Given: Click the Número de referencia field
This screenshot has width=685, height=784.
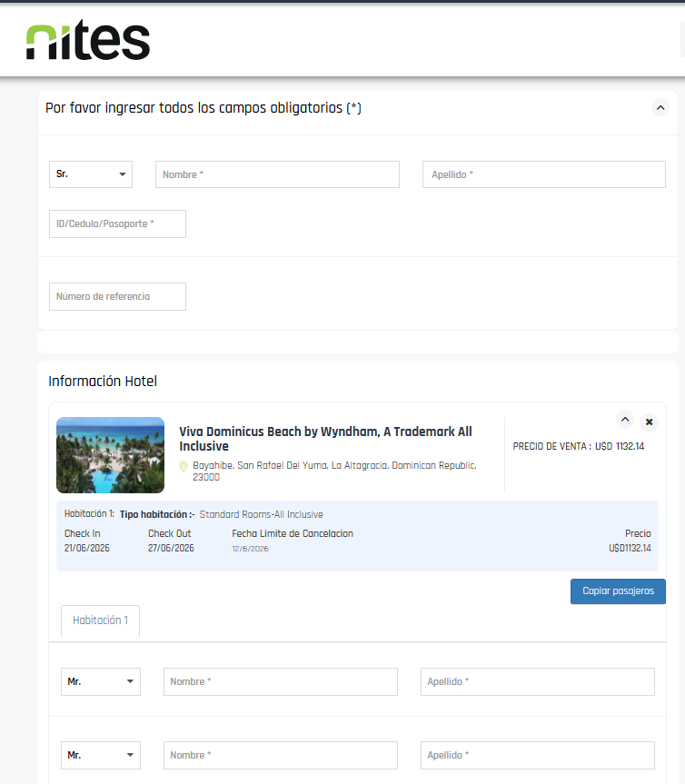Looking at the screenshot, I should (x=117, y=296).
